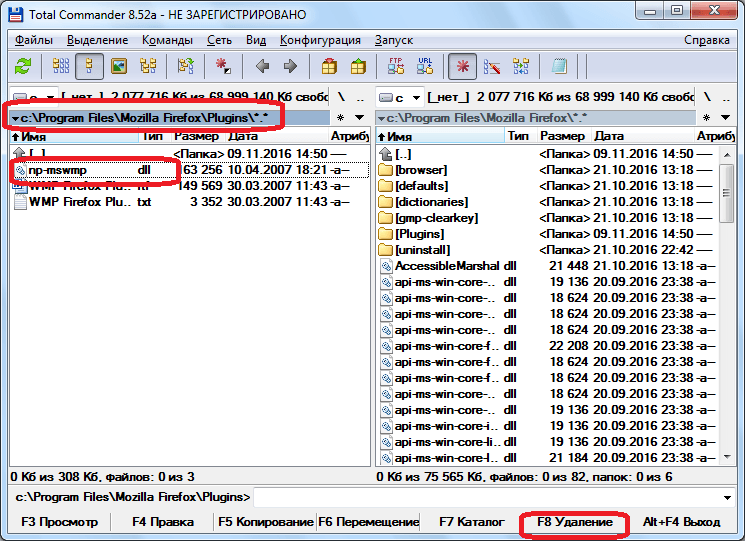Toggle brief view mode icon
The height and width of the screenshot is (541, 745).
pos(60,67)
